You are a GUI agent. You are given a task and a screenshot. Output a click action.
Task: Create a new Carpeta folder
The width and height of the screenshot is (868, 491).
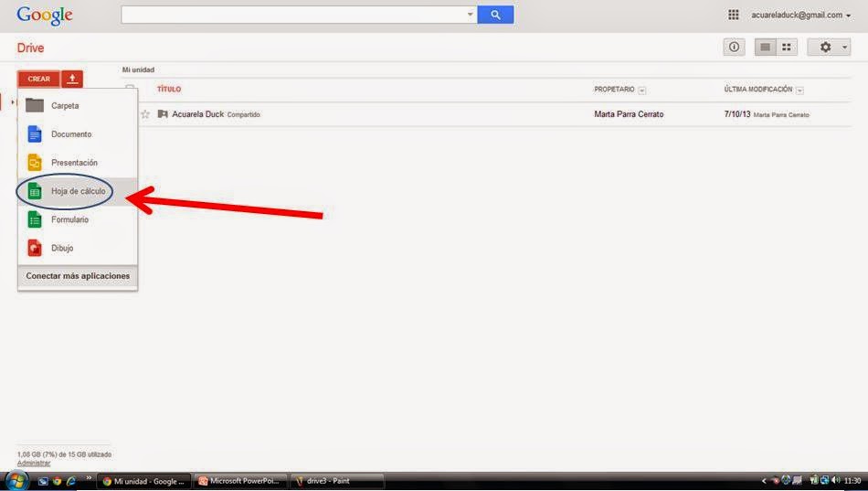click(x=78, y=105)
